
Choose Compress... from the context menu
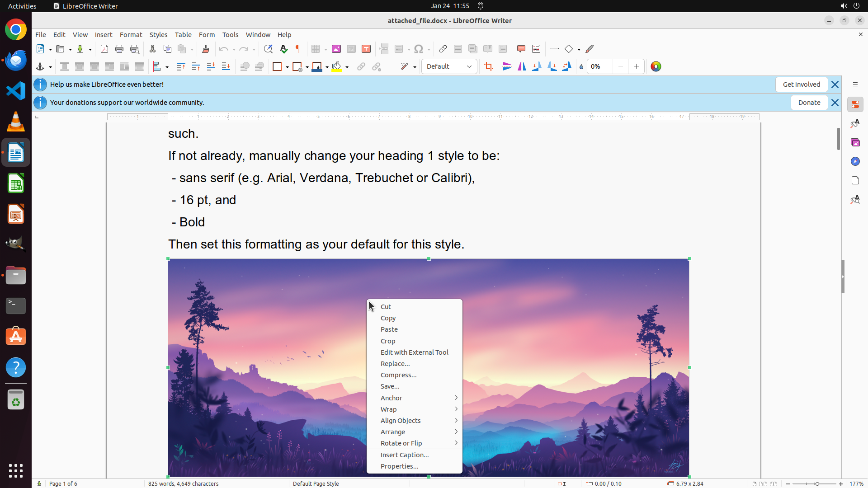398,375
